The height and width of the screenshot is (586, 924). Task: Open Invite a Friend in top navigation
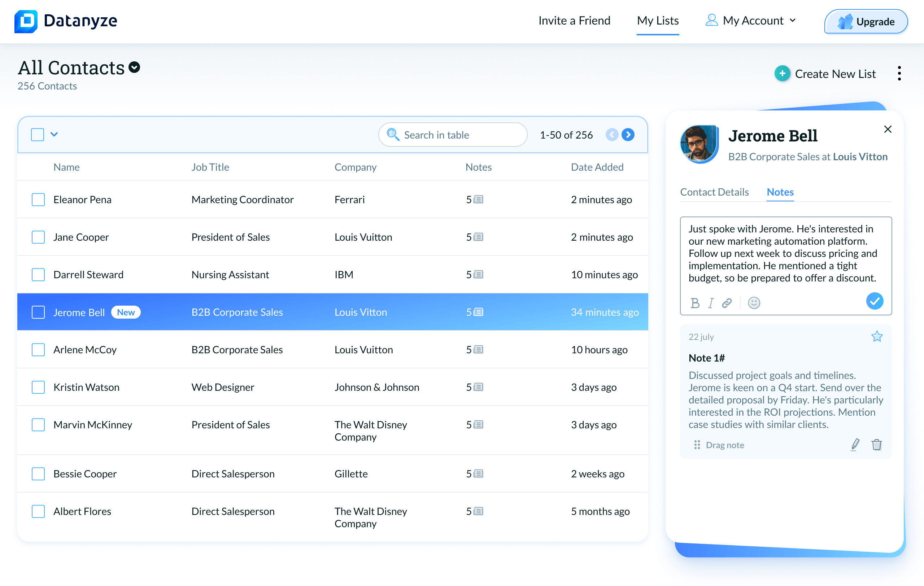pyautogui.click(x=574, y=20)
